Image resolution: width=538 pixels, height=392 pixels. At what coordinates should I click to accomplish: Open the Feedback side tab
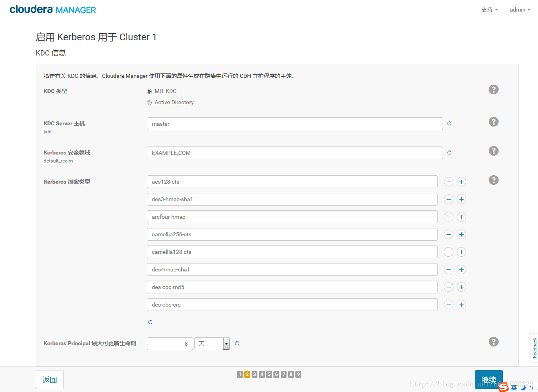point(534,347)
